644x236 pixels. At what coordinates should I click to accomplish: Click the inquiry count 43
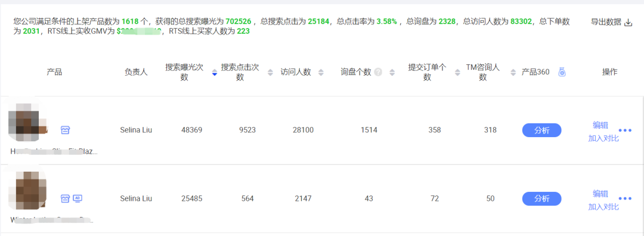pos(369,198)
